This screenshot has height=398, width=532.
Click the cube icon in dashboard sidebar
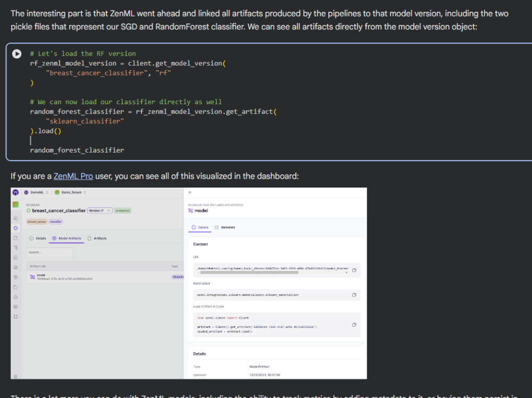point(15,277)
